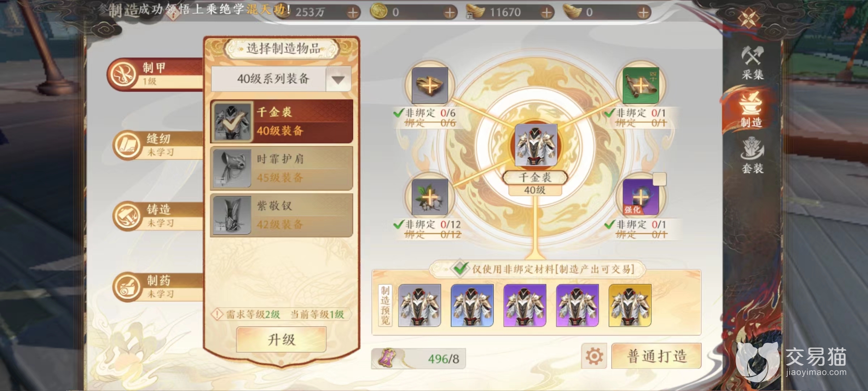This screenshot has width=868, height=391.
Task: Click the 升级 upgrade button
Action: 281,340
